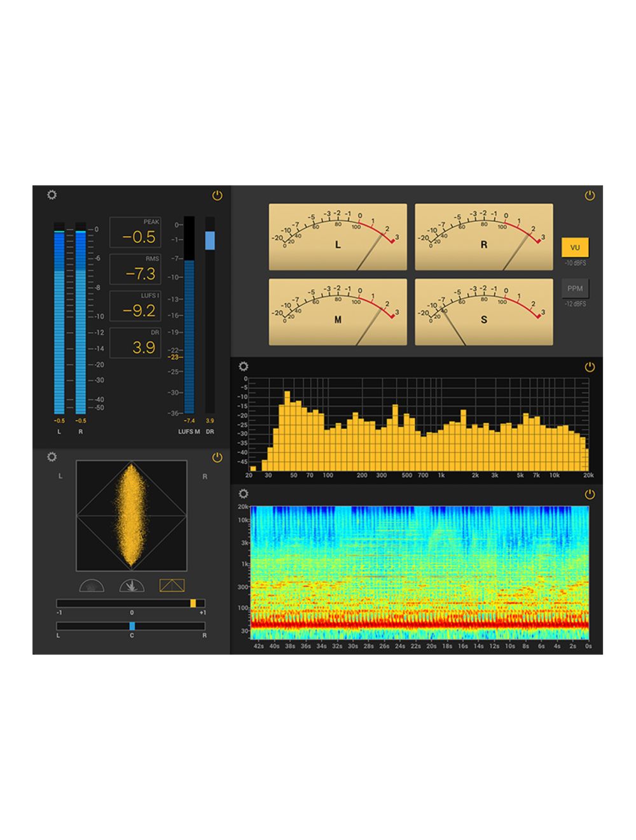Click the L/C/R balance slider marker
The image size is (636, 840).
[x=132, y=627]
